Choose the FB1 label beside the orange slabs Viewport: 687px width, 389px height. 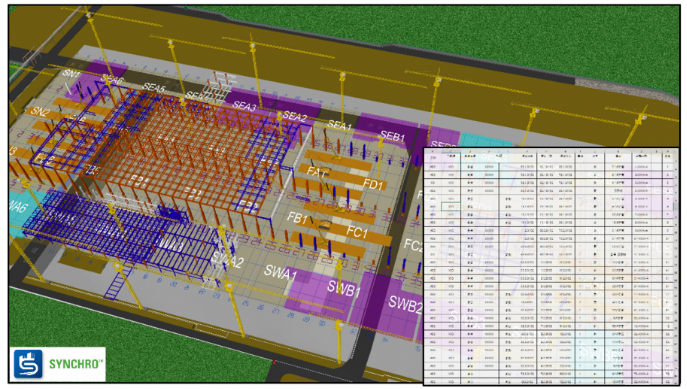[297, 218]
